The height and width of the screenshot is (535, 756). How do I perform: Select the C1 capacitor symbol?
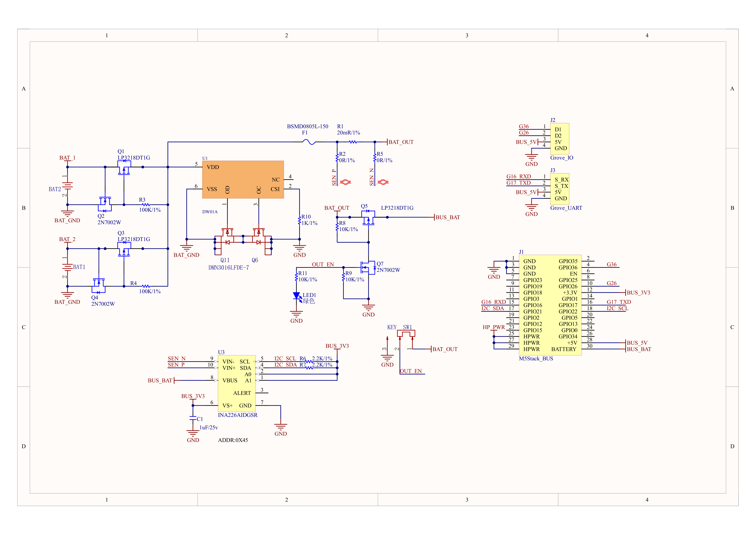click(193, 418)
